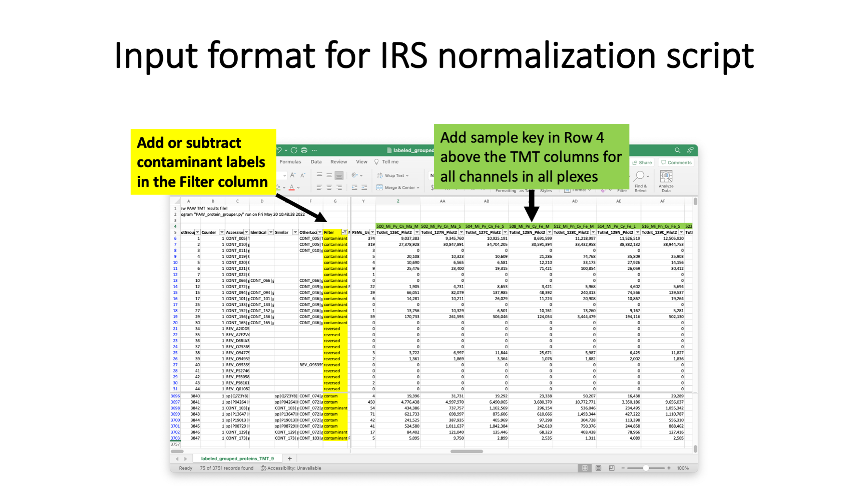Open the TotInt_126C_Pilot2 filter dropdown
This screenshot has width=868, height=488.
click(417, 232)
